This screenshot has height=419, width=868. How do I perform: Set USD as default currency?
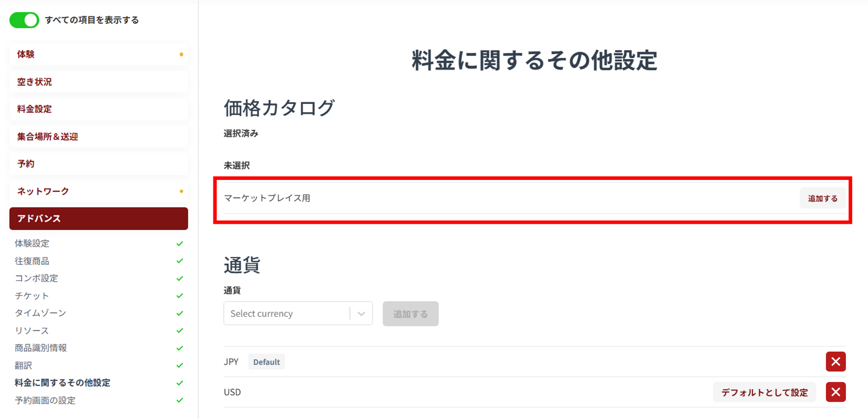point(764,392)
